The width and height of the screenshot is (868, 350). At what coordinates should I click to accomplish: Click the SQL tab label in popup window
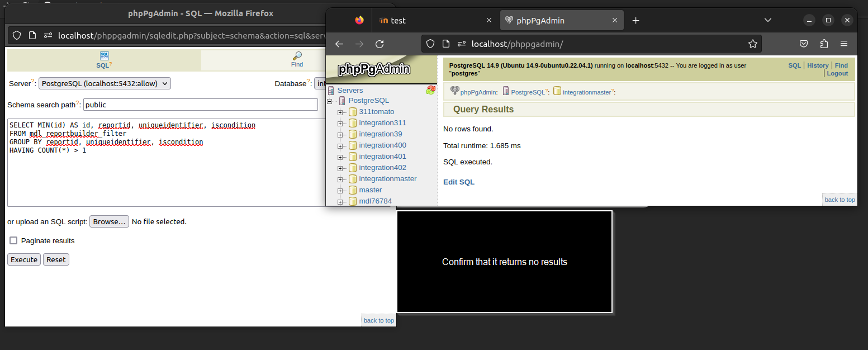[x=103, y=65]
